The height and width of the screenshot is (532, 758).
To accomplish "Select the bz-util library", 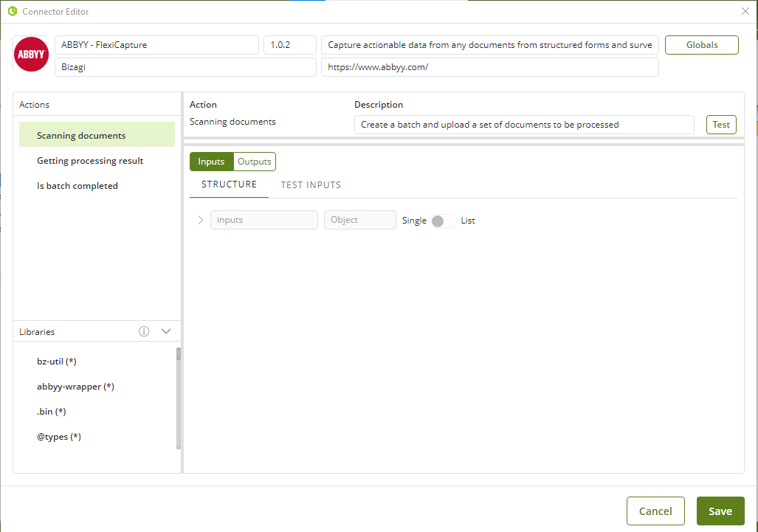I will (57, 362).
